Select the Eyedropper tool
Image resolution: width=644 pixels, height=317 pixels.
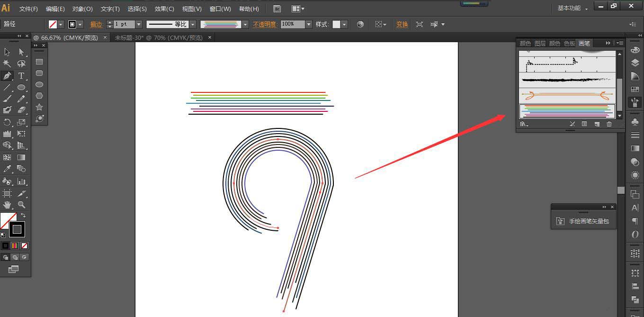tap(7, 169)
